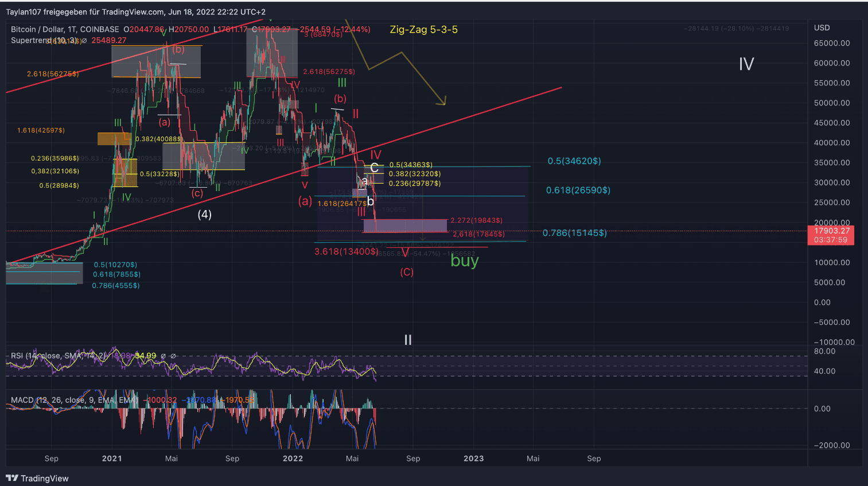Click the '0.618(7855$)' Fibonacci label
868x486 pixels.
pos(116,274)
